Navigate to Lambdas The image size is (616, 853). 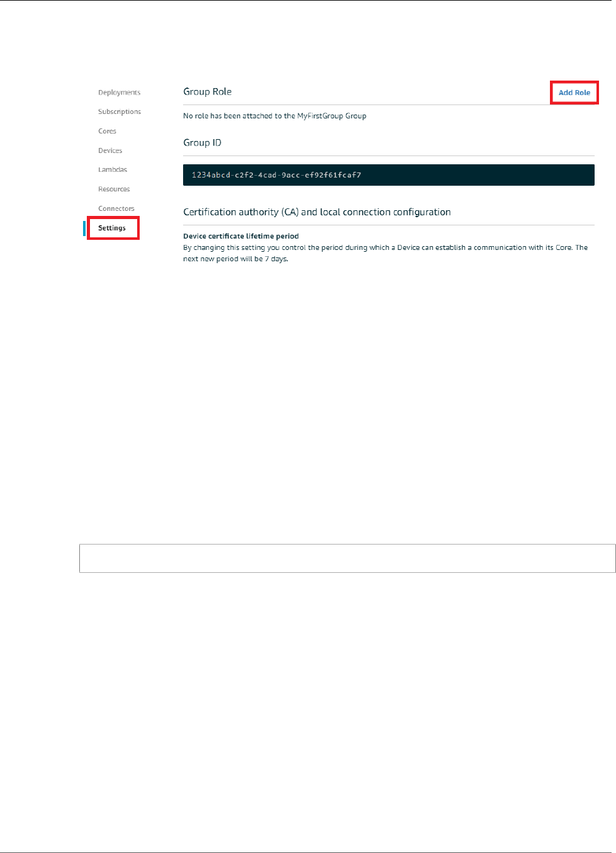point(113,169)
